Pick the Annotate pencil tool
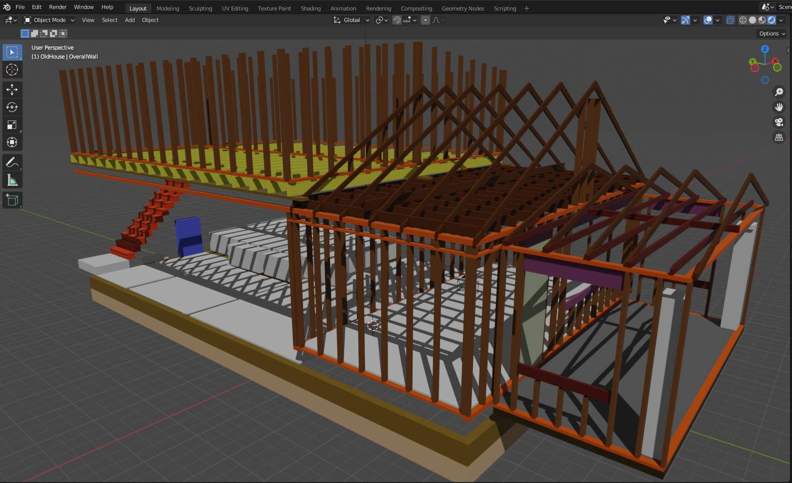Viewport: 792px width, 483px height. pos(12,162)
